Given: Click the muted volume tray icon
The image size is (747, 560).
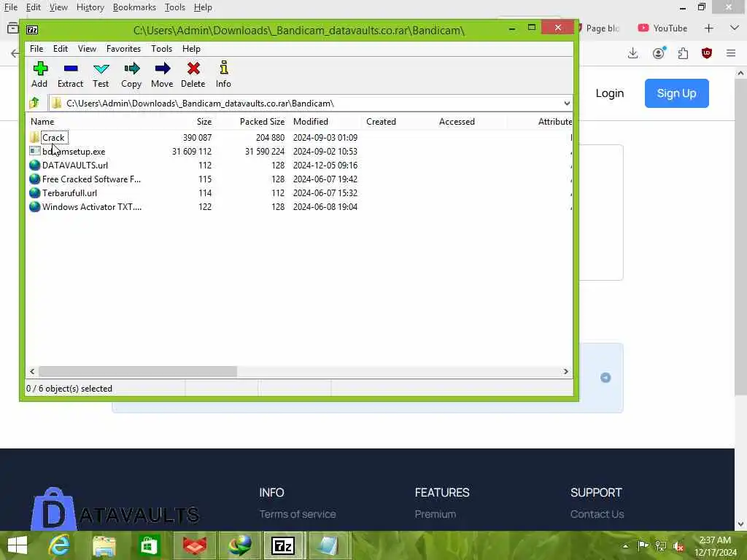Looking at the screenshot, I should 679,546.
